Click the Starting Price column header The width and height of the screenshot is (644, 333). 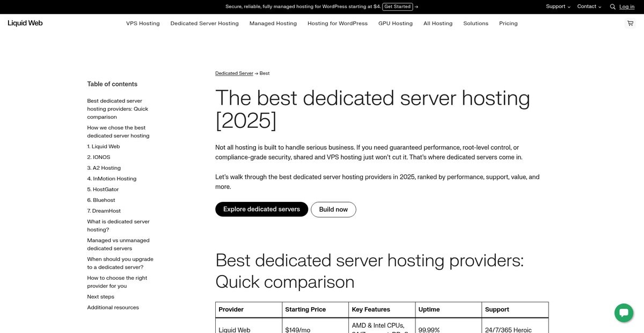tap(316, 310)
